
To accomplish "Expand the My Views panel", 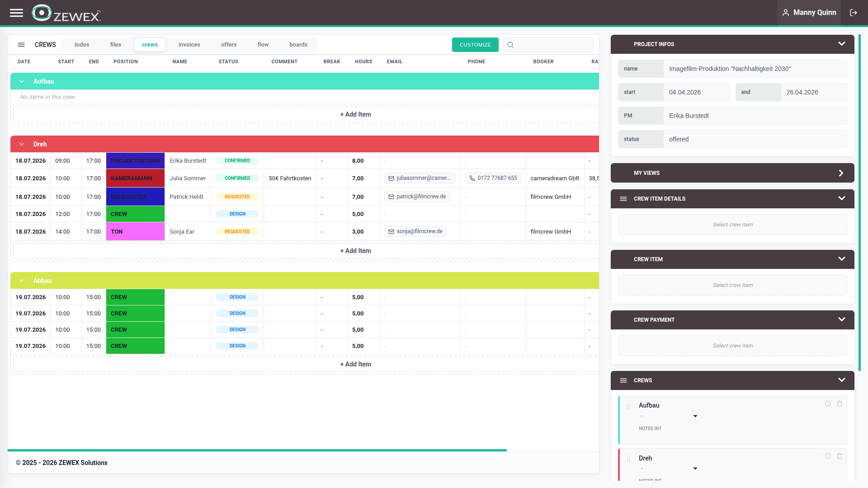I will (x=841, y=173).
